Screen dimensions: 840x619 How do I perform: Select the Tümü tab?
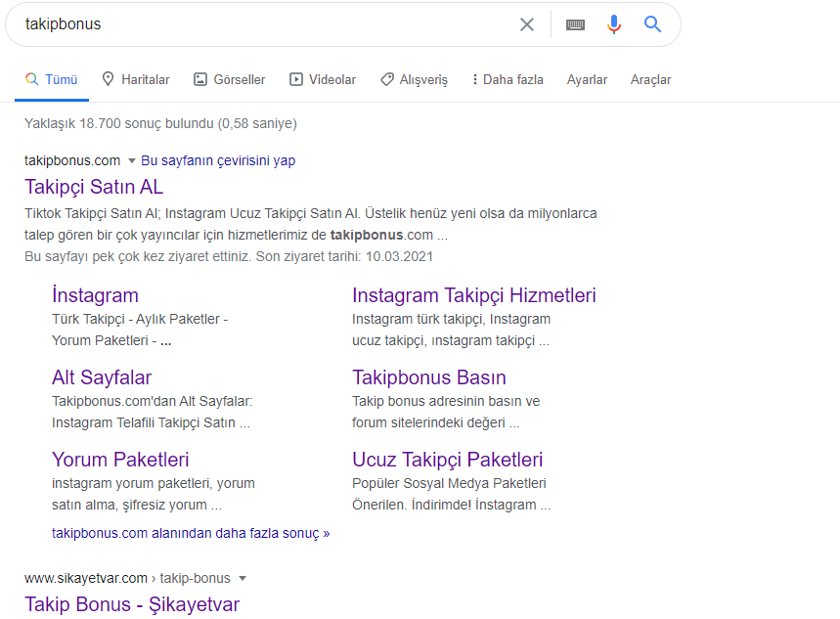click(x=52, y=79)
